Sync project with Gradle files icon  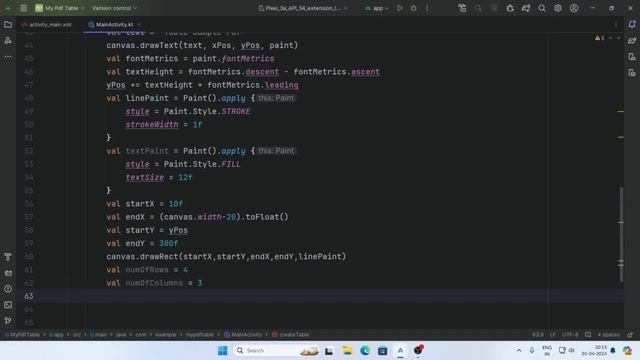coord(526,8)
